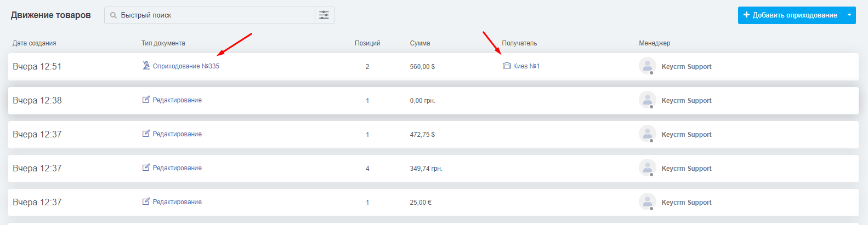
Task: Click the Добавить оприходование button
Action: pyautogui.click(x=790, y=15)
